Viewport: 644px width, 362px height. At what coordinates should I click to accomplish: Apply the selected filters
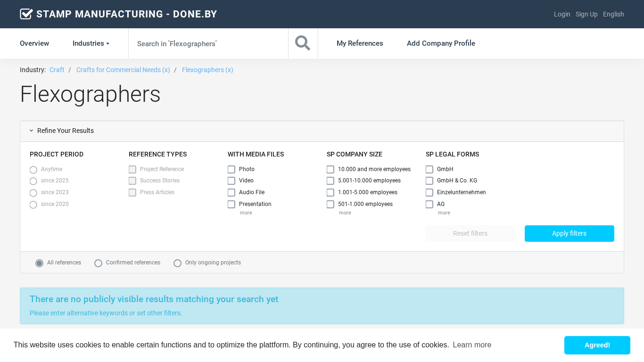point(570,234)
